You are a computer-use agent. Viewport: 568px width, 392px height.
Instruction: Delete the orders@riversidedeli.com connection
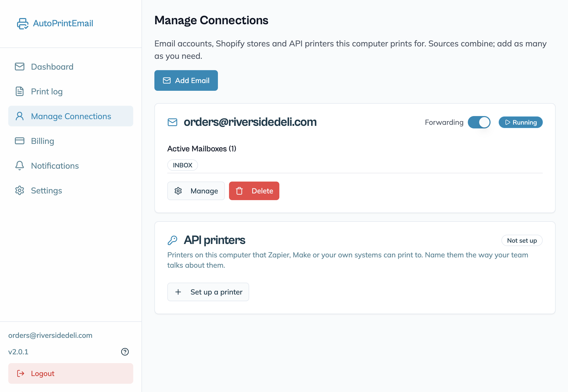point(254,191)
